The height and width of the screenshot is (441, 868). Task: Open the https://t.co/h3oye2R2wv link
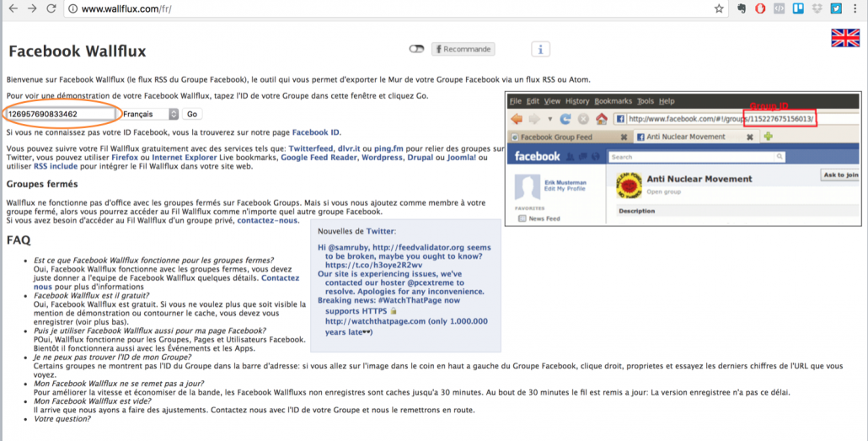373,266
